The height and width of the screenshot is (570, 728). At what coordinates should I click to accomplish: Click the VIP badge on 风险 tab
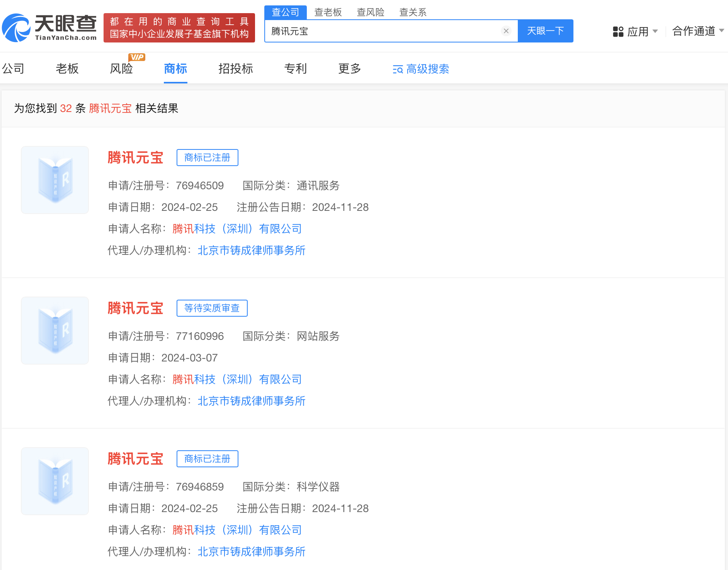pyautogui.click(x=137, y=57)
